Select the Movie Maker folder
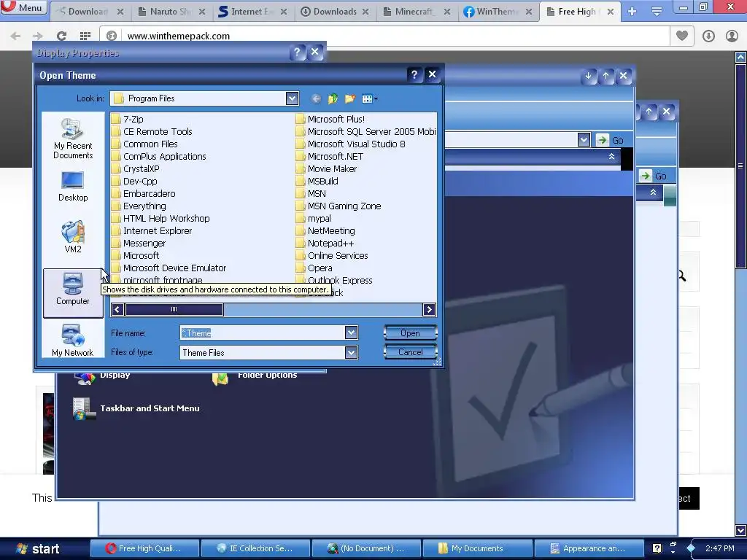 (x=326, y=168)
